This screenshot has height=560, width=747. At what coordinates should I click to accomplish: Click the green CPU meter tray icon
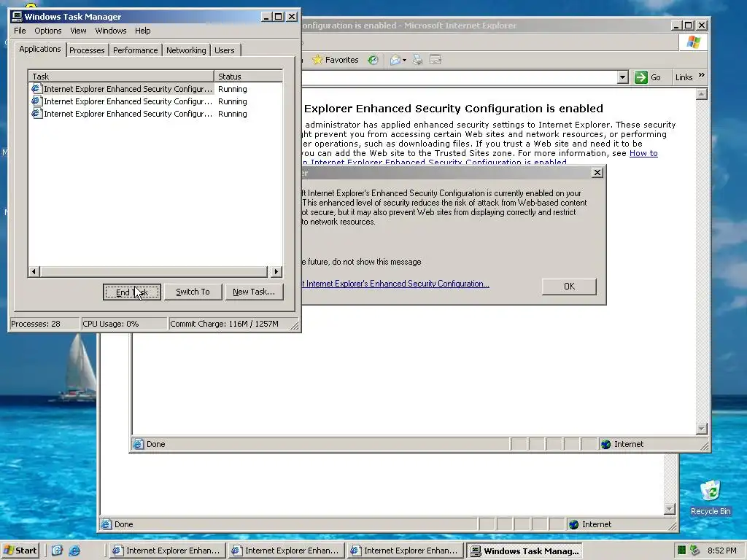click(x=681, y=551)
